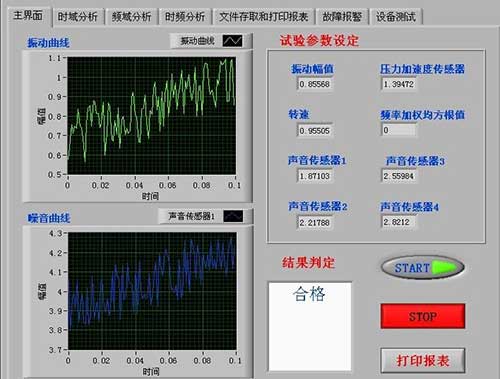Click the green vibration curve legend icon
This screenshot has width=500, height=379.
[x=233, y=41]
